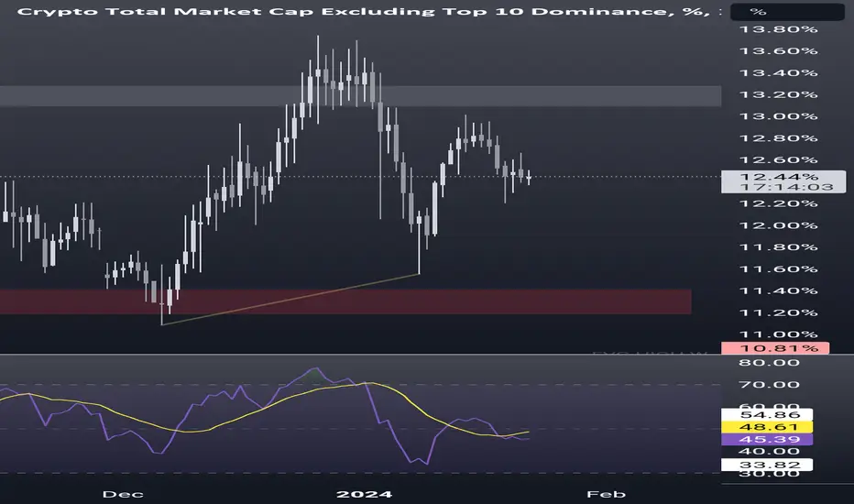Image resolution: width=854 pixels, height=504 pixels.
Task: Click the 11.00% price axis label
Action: [778, 334]
